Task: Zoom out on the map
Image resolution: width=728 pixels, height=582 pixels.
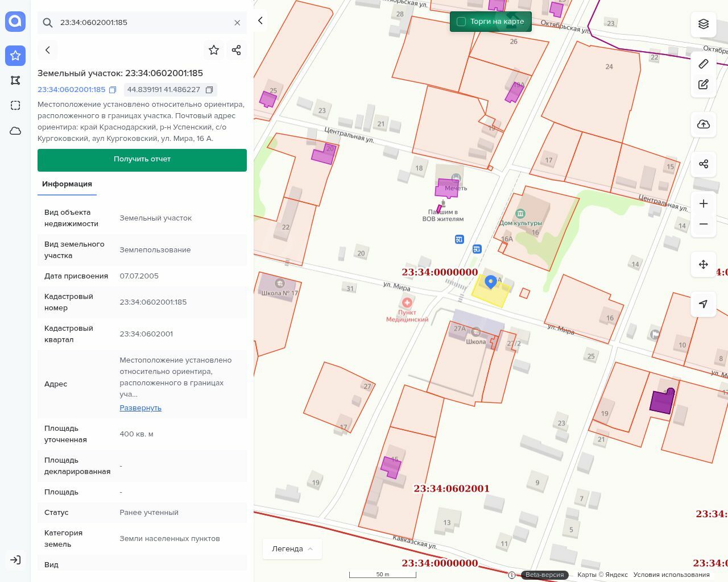Action: [704, 224]
